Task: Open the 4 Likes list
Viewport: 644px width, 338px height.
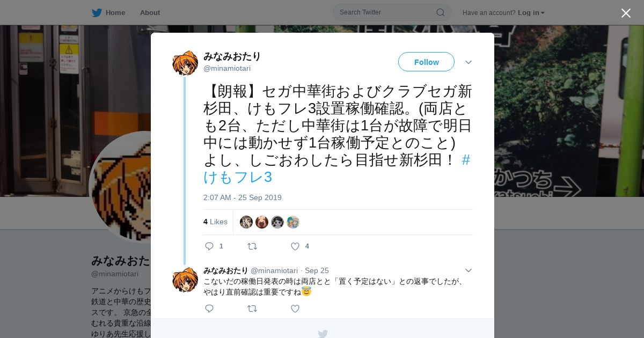Action: 215,222
